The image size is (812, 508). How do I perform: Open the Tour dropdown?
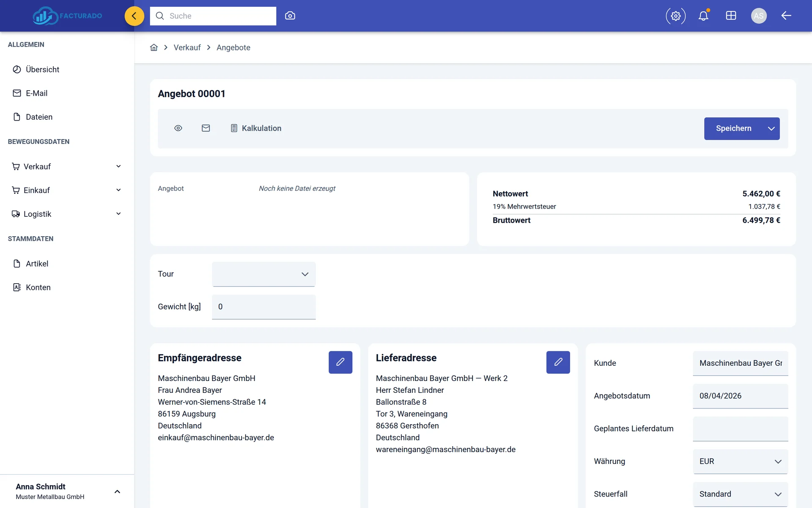point(264,274)
